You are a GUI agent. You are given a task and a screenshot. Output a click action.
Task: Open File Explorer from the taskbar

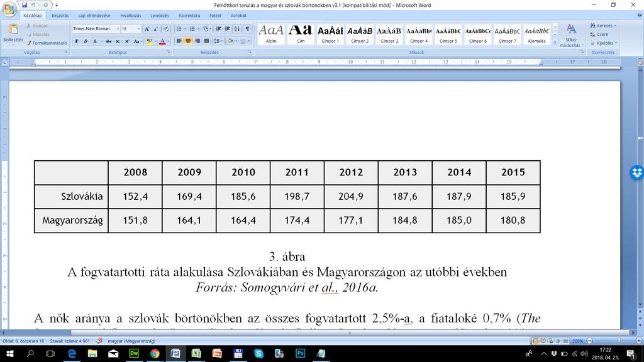click(x=92, y=353)
